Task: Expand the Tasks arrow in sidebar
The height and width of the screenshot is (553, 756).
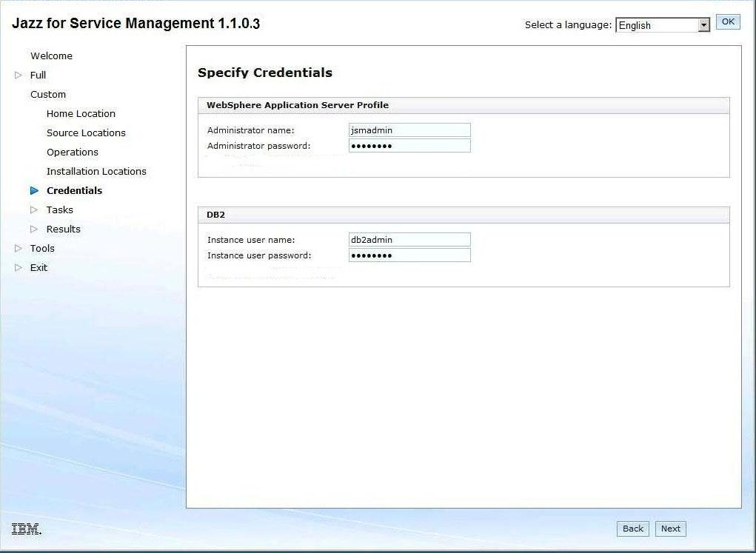Action: point(34,210)
